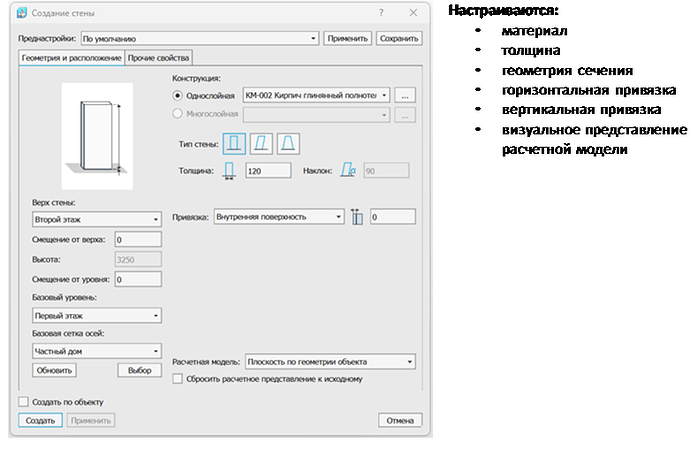
Task: Toggle the Создать по объекту checkbox
Action: pyautogui.click(x=23, y=402)
